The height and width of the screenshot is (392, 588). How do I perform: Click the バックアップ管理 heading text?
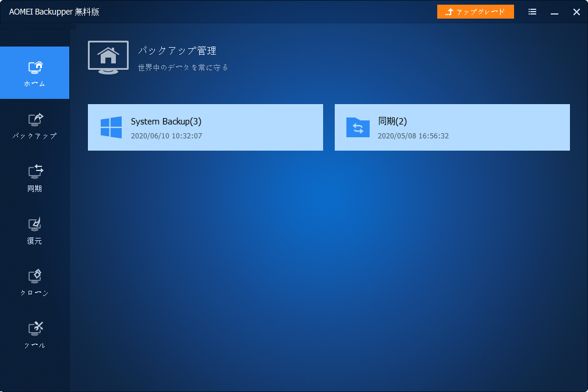[x=178, y=51]
